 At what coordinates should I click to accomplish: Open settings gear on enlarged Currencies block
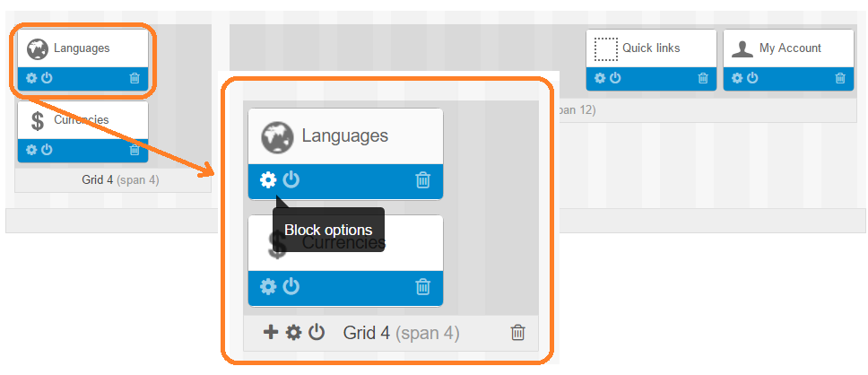pyautogui.click(x=268, y=287)
